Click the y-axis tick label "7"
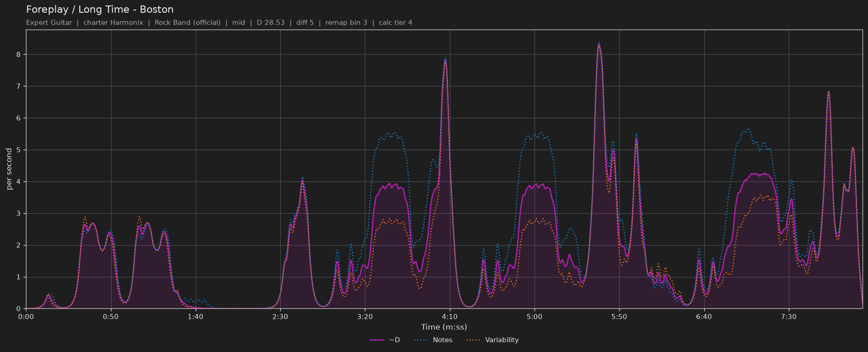Image resolution: width=868 pixels, height=352 pixels. [19, 86]
